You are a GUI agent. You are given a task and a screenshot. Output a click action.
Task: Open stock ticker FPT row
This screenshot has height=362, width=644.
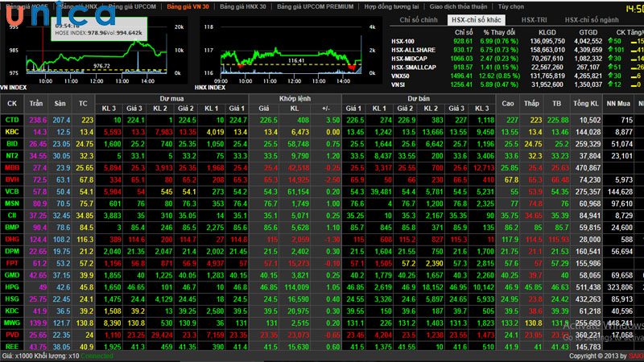point(12,263)
